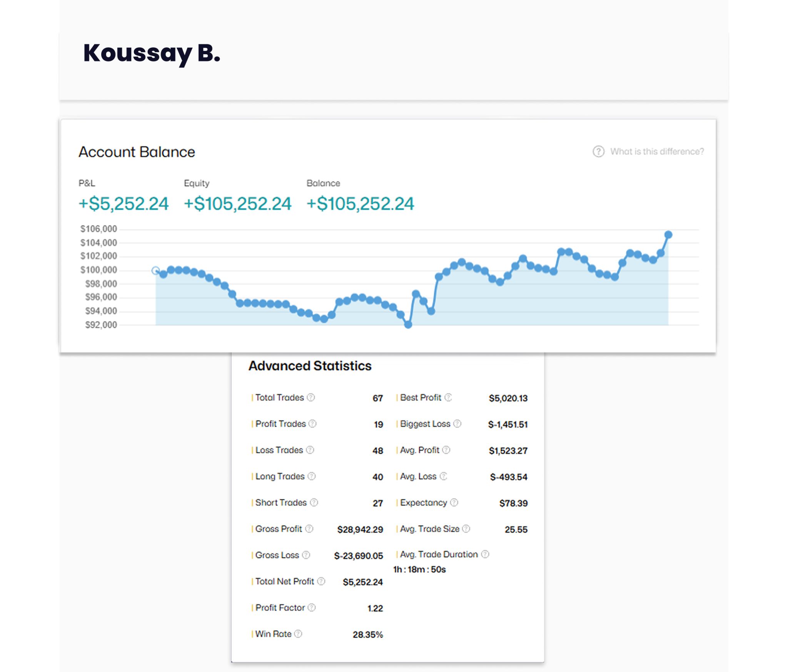Click help icon beside Total Net Profit

coord(321,581)
